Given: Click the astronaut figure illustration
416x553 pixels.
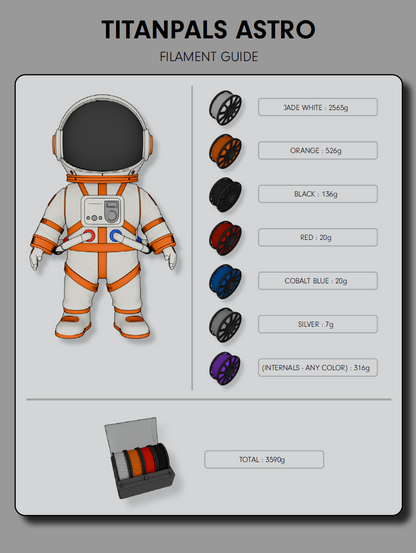Looking at the screenshot, I should (103, 217).
